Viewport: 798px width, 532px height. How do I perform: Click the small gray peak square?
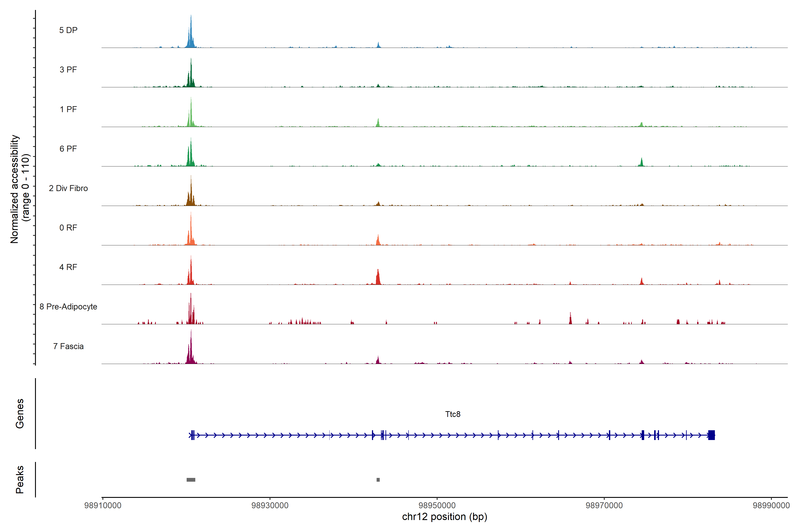(x=378, y=480)
